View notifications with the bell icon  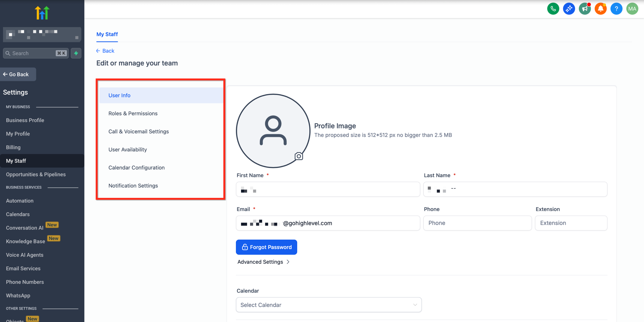coord(600,8)
